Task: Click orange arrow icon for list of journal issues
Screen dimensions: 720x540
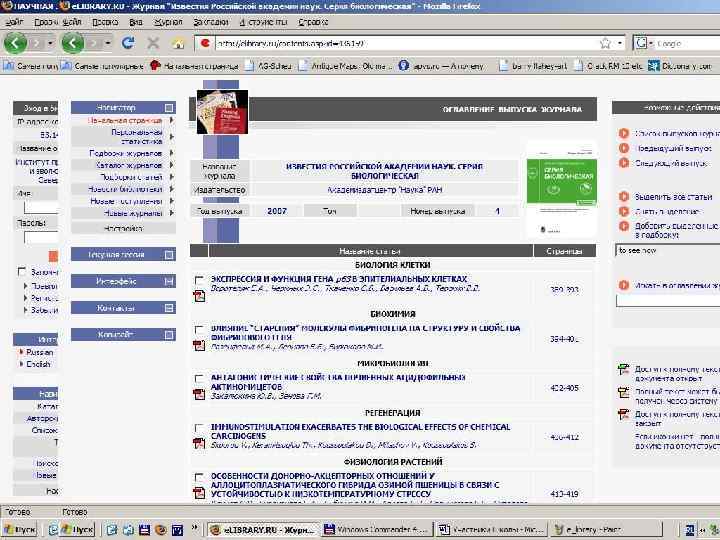Action: point(624,133)
